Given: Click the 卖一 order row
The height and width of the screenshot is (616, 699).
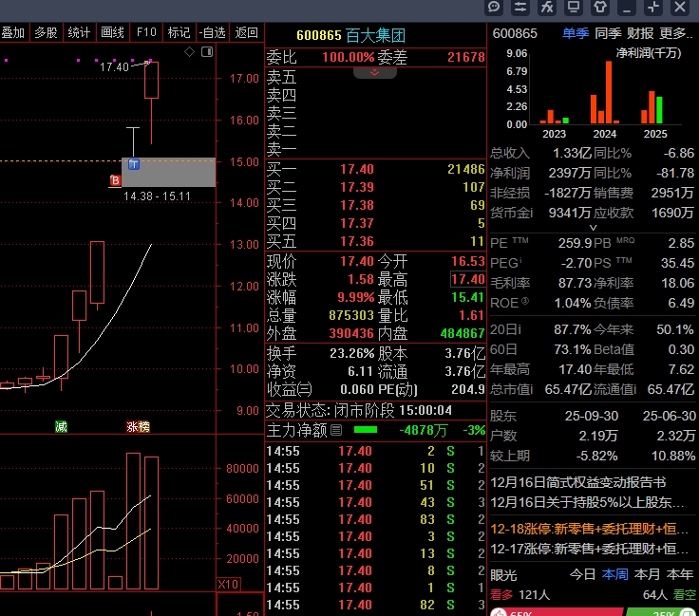Looking at the screenshot, I should 375,149.
